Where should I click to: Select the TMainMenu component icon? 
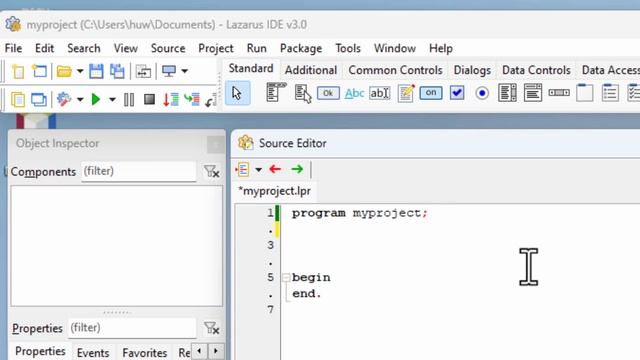point(276,92)
